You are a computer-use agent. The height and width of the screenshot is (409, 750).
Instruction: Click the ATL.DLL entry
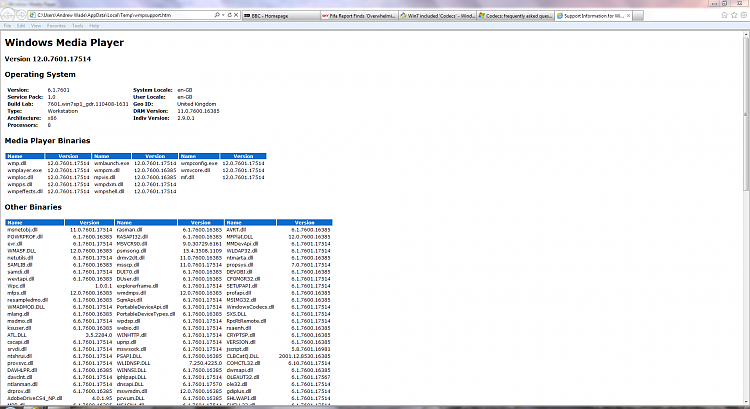[x=17, y=335]
